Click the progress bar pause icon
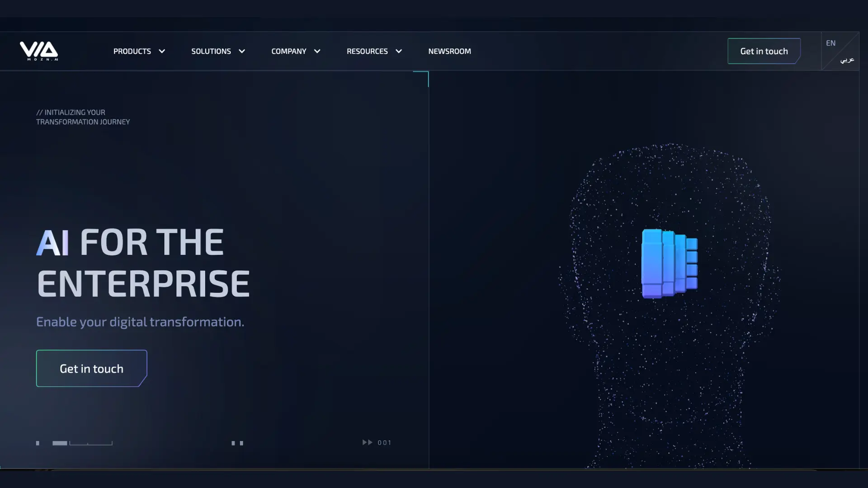The width and height of the screenshot is (868, 488). pos(237,441)
